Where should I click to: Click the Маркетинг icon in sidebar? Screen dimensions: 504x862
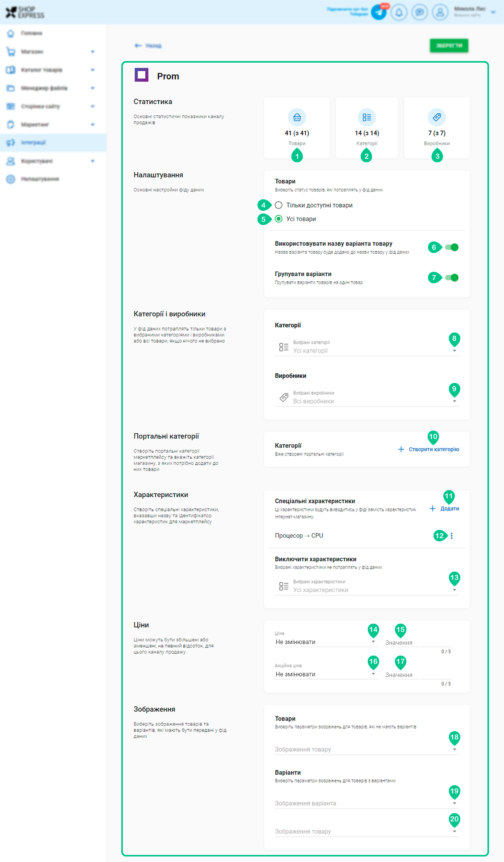pos(11,124)
